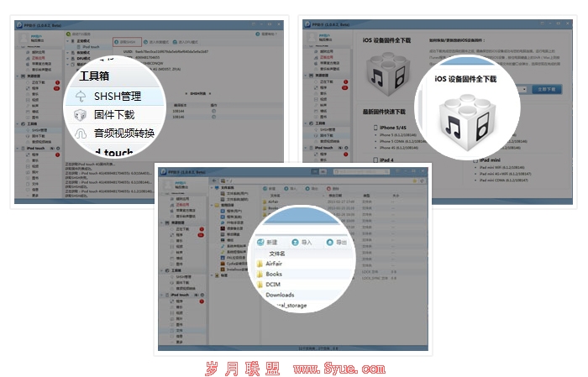
Task: Click PP助手 logo in the SHSH window title bar
Action: tap(19, 25)
